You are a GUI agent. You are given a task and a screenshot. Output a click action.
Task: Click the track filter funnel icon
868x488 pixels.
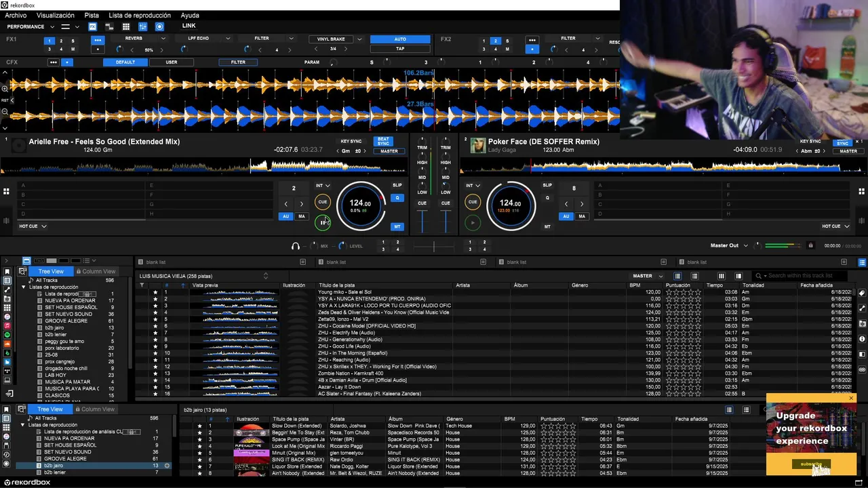(x=142, y=285)
